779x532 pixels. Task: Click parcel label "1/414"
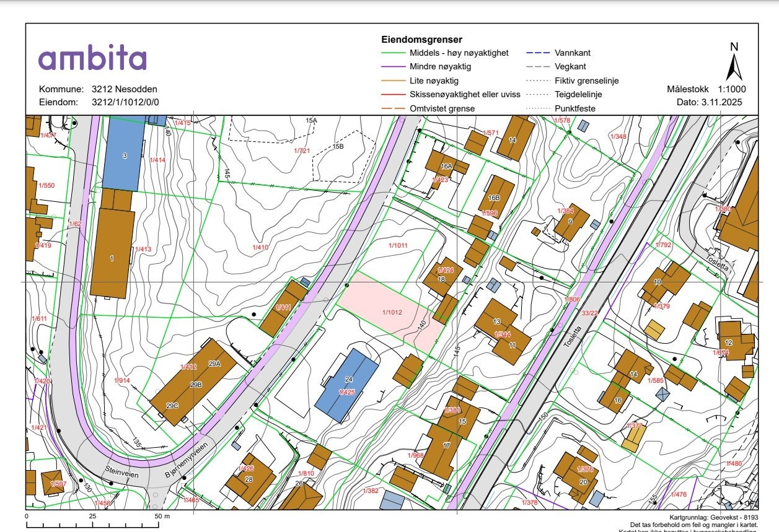(x=157, y=160)
